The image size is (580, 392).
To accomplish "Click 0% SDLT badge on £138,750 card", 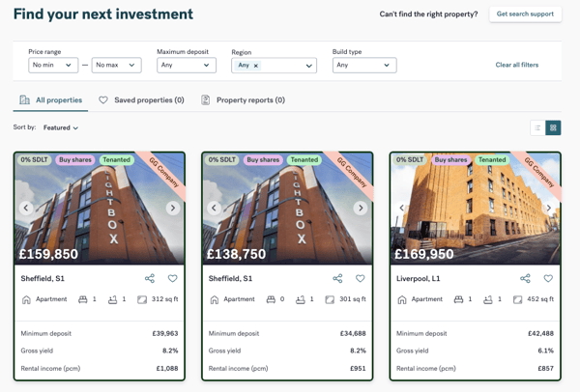I will pyautogui.click(x=222, y=160).
